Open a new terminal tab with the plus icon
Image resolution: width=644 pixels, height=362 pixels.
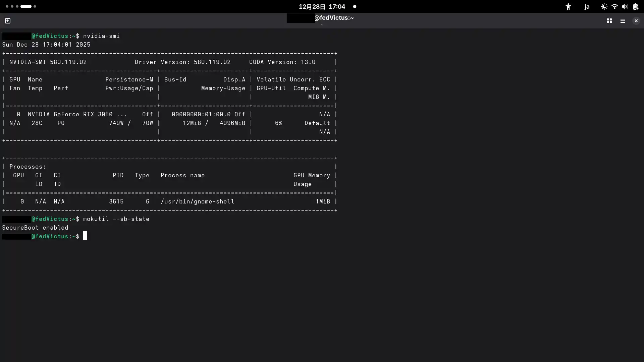(7, 20)
